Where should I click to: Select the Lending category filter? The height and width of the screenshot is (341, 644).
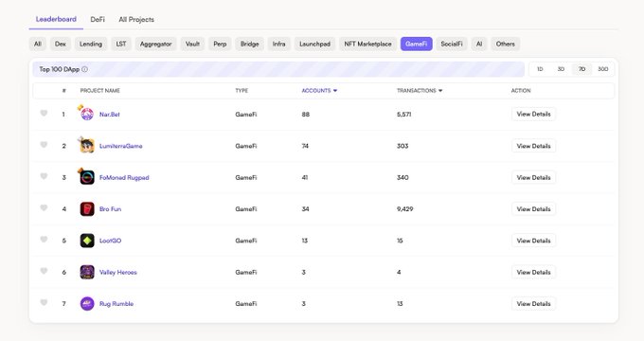pyautogui.click(x=91, y=44)
